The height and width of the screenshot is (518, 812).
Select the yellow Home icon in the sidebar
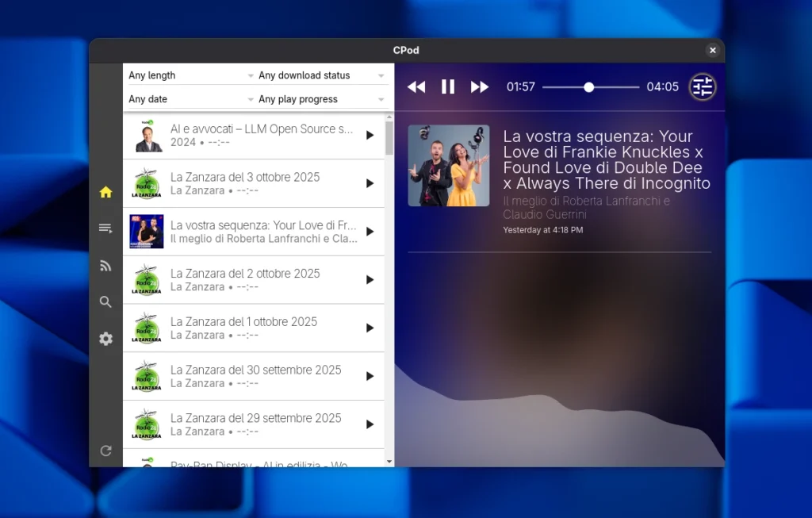[x=105, y=191]
